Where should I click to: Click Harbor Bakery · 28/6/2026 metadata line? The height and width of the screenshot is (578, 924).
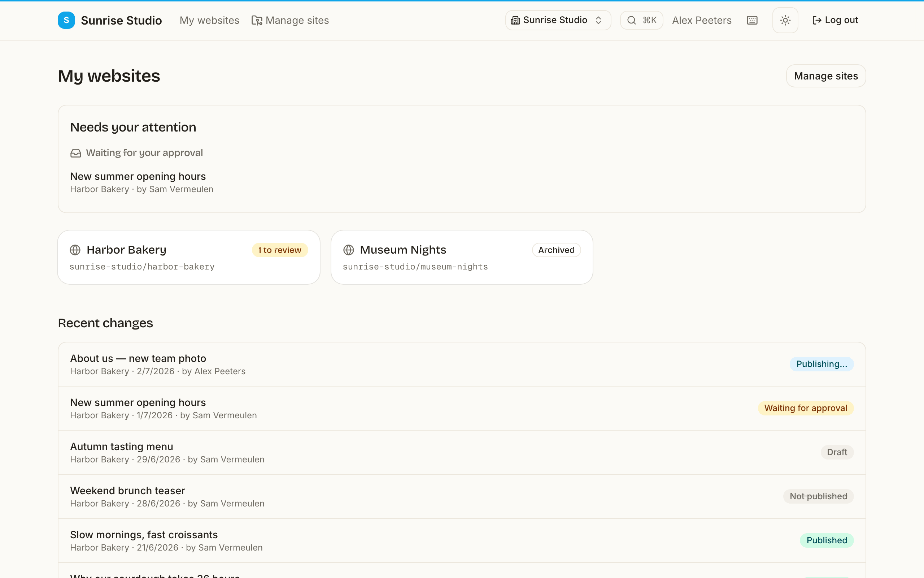click(167, 504)
